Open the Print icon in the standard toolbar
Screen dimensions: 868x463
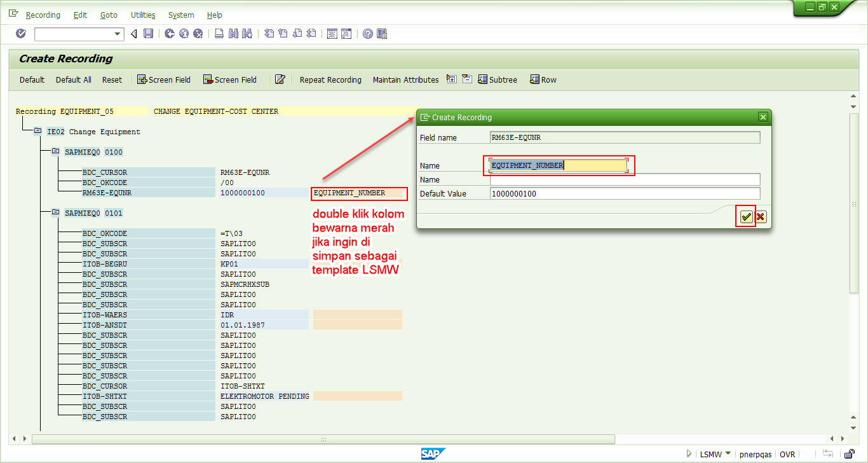(219, 34)
